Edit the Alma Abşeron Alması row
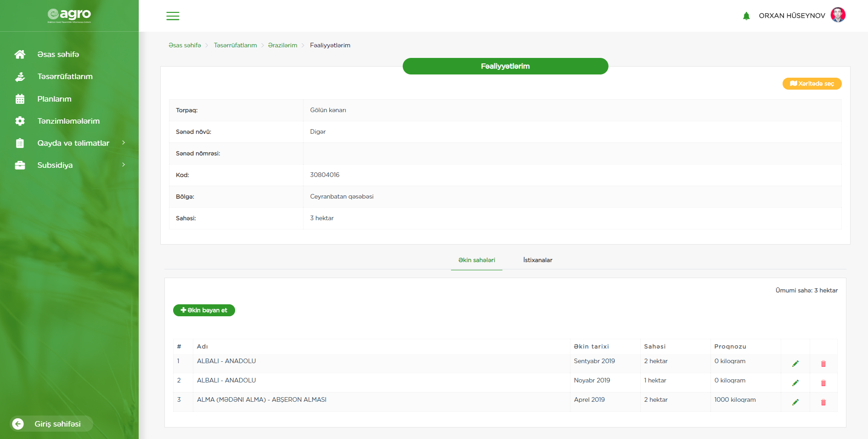 point(795,402)
